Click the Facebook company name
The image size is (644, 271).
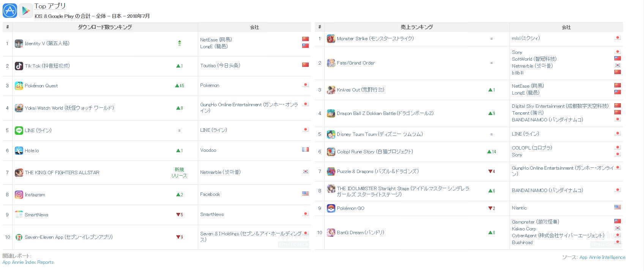(210, 194)
